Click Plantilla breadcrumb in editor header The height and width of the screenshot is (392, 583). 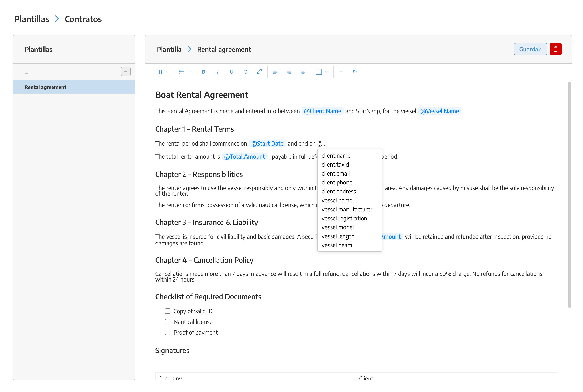point(169,50)
